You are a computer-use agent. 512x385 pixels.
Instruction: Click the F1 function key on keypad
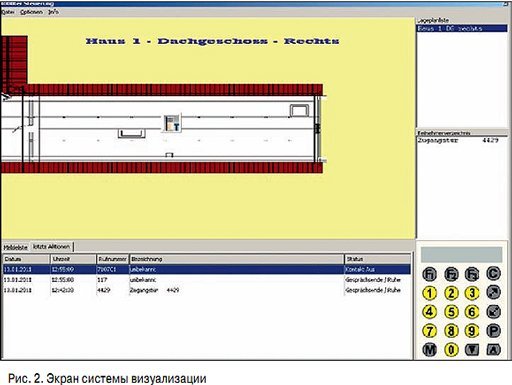click(430, 274)
